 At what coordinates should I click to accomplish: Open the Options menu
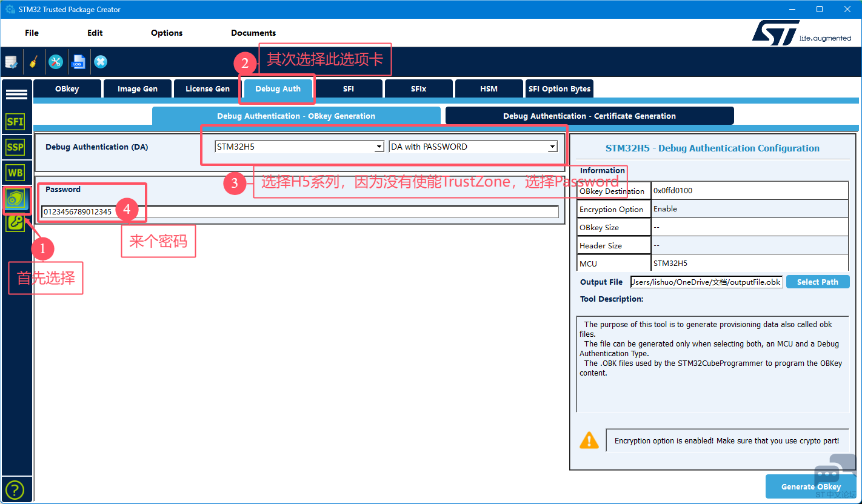[167, 33]
